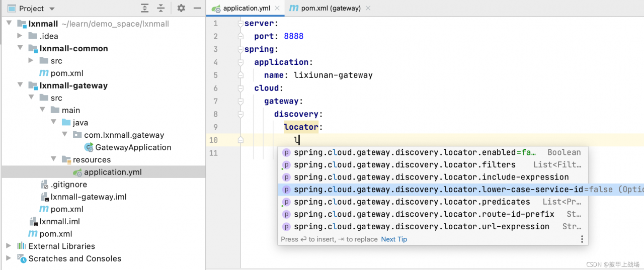
Task: Open the completion popup three-dot menu
Action: tap(582, 239)
